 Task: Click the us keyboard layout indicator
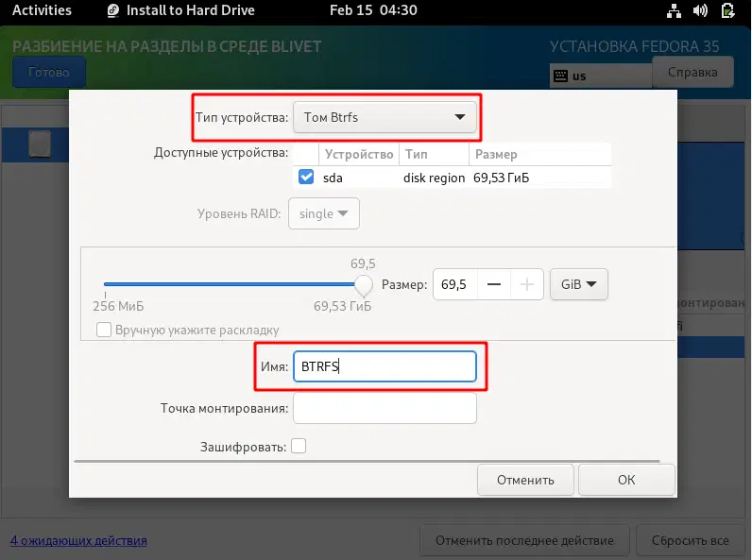pos(600,76)
